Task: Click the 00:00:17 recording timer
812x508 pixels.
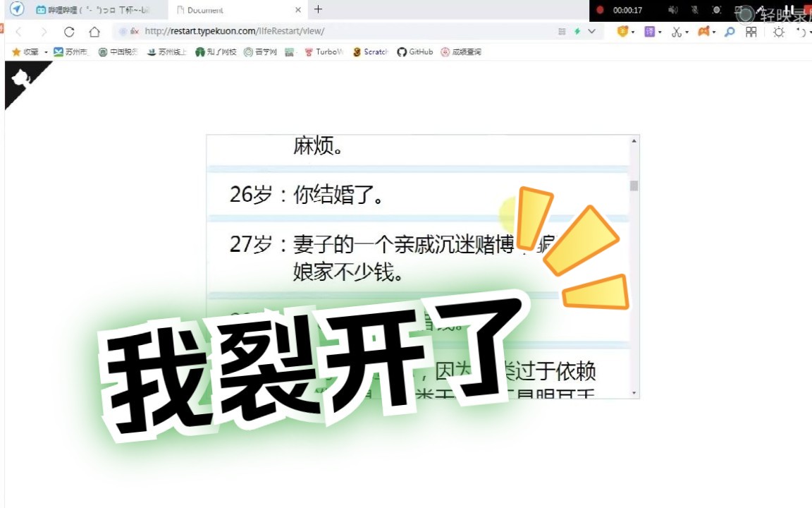Action: click(x=627, y=10)
